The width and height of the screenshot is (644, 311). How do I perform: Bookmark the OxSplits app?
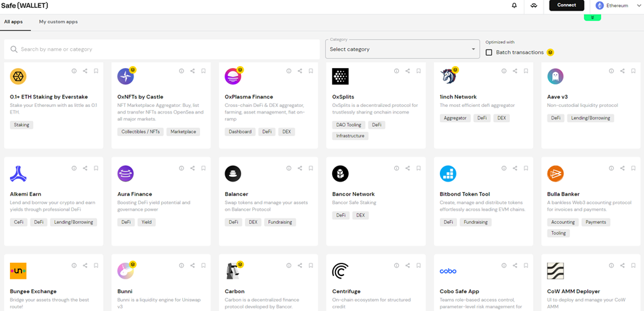tap(419, 71)
